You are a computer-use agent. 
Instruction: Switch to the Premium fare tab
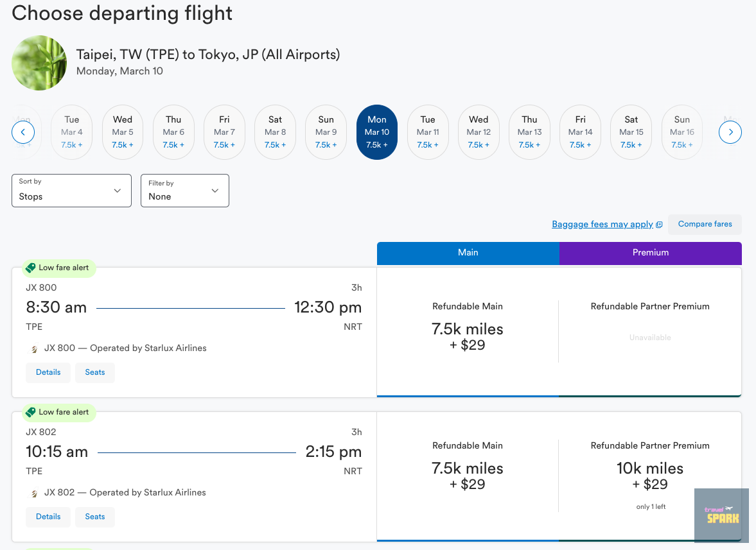coord(650,253)
